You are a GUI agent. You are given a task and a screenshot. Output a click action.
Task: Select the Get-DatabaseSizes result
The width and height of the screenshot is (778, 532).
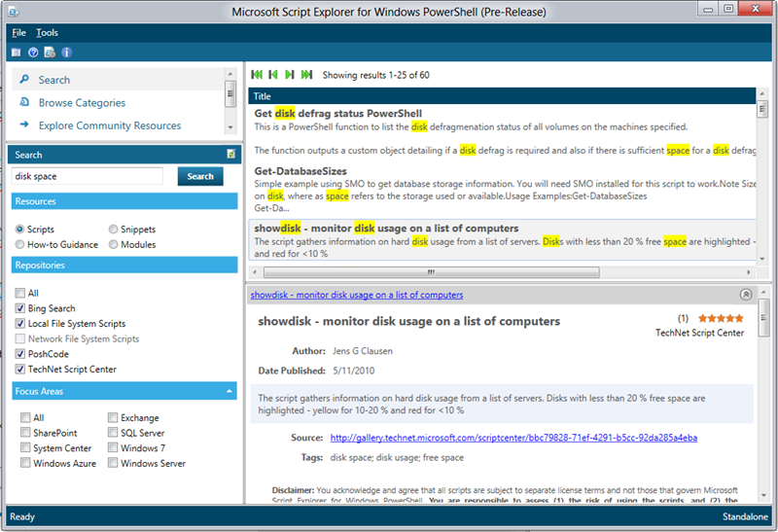point(502,191)
